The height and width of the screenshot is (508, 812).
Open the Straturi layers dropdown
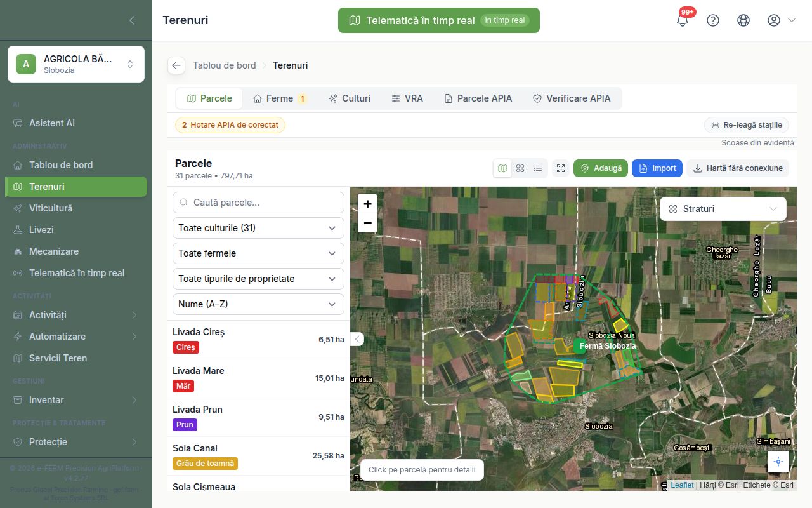pyautogui.click(x=723, y=209)
